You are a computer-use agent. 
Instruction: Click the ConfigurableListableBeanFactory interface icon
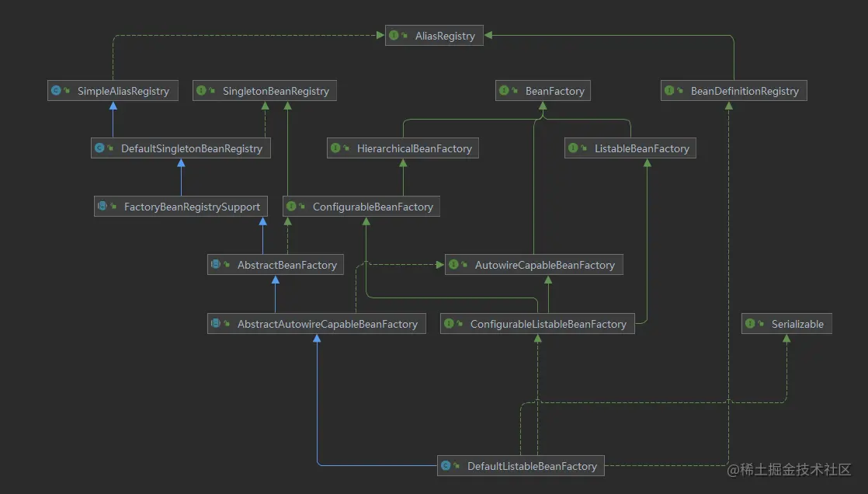449,323
